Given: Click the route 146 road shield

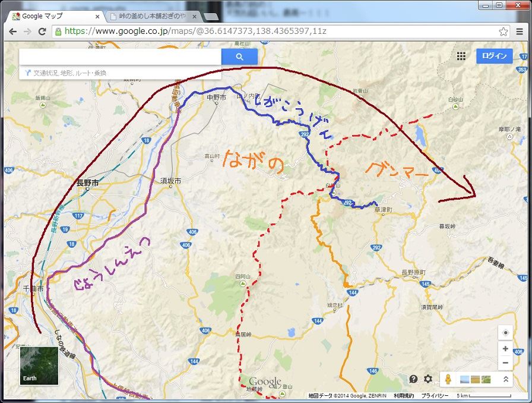Looking at the screenshot, I should tap(372, 371).
